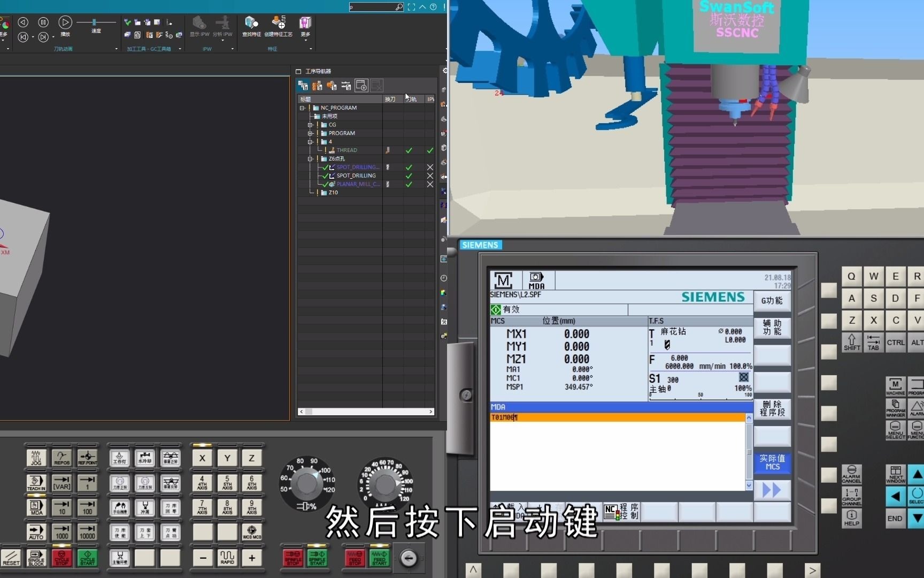Toggle the coolant (水冷却) key
Screen dimensions: 924x578
click(145, 458)
